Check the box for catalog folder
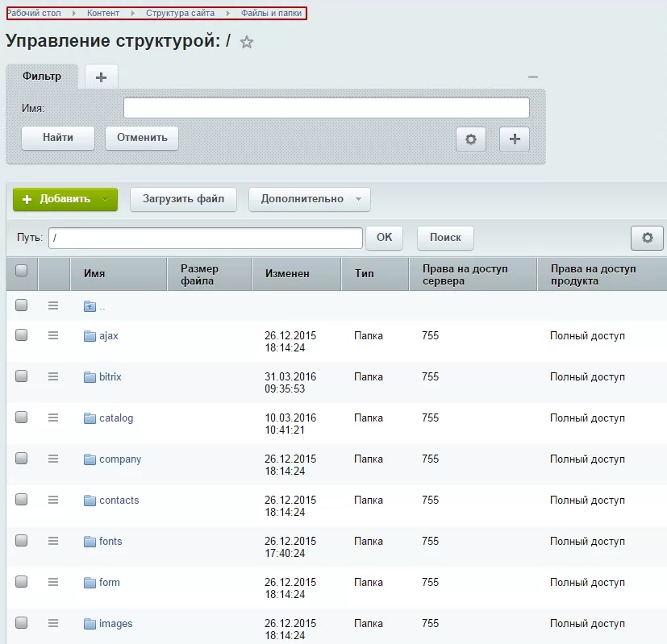This screenshot has width=667, height=644. (21, 417)
